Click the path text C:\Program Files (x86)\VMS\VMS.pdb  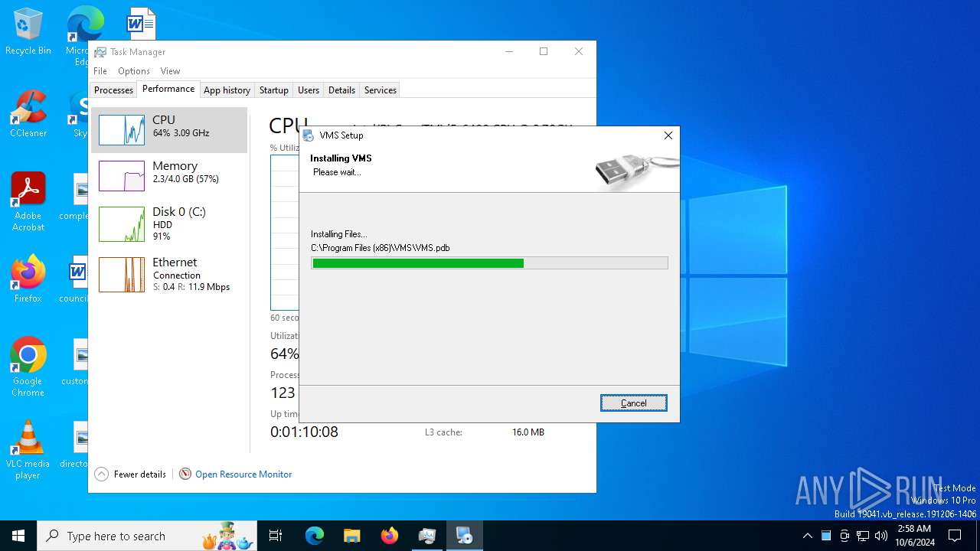click(381, 248)
